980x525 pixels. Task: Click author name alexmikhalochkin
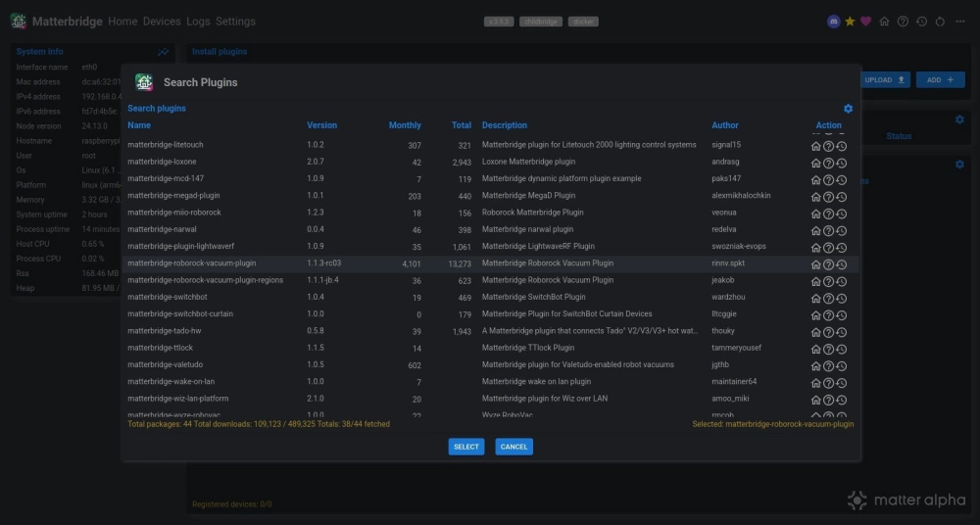coord(741,196)
